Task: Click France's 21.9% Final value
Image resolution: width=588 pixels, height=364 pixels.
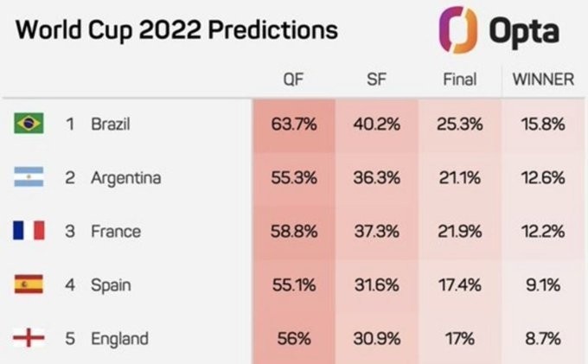Action: [x=460, y=232]
